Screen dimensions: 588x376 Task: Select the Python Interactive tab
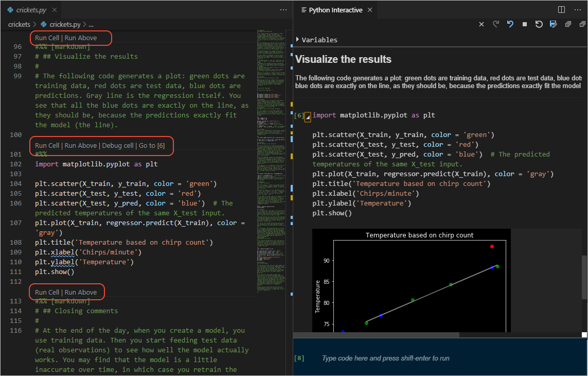[x=335, y=9]
